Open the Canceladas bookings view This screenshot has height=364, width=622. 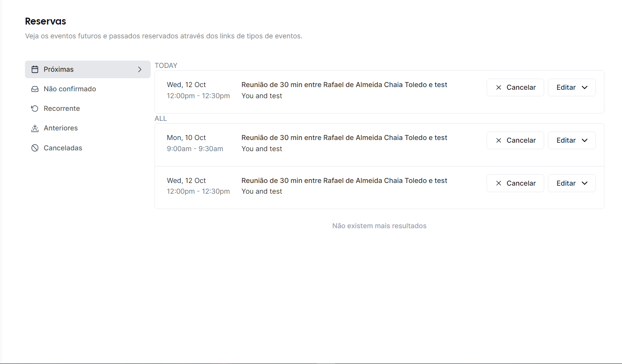(x=63, y=148)
